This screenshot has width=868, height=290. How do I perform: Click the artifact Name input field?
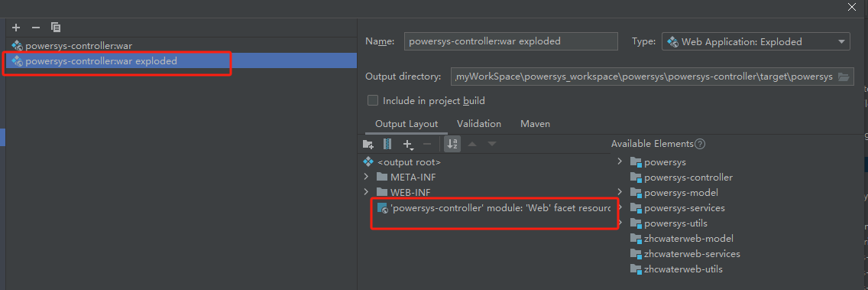pyautogui.click(x=510, y=41)
